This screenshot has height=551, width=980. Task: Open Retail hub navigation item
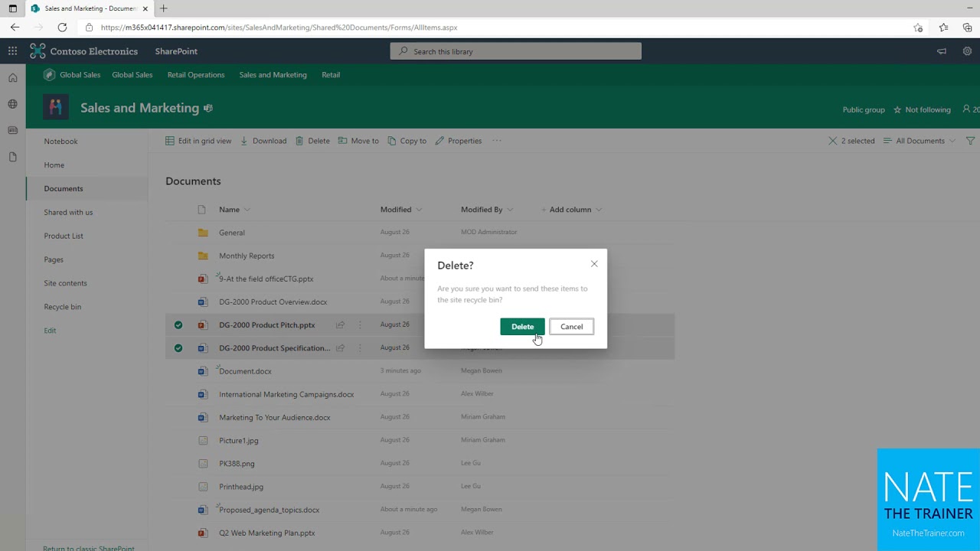(331, 75)
